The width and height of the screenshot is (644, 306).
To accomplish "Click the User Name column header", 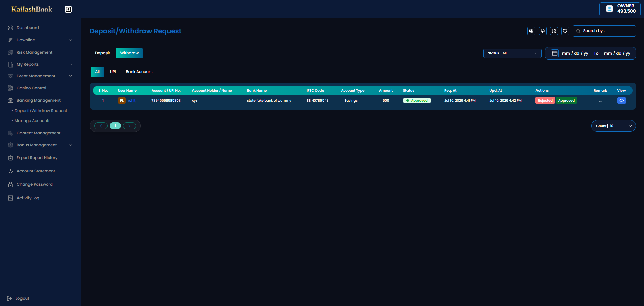I will coord(127,90).
